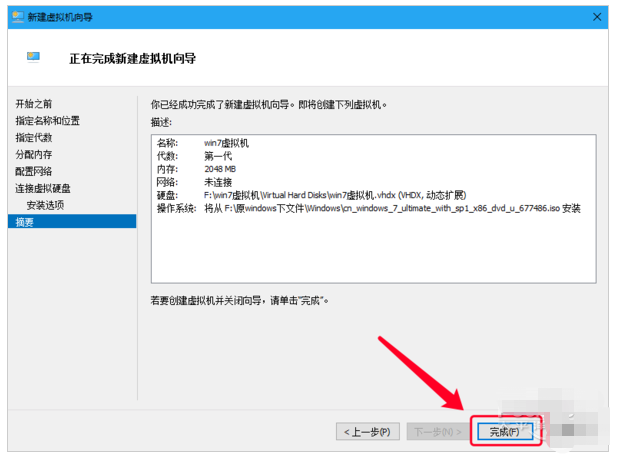Click the virtual machine icon beside the heading

tap(33, 57)
